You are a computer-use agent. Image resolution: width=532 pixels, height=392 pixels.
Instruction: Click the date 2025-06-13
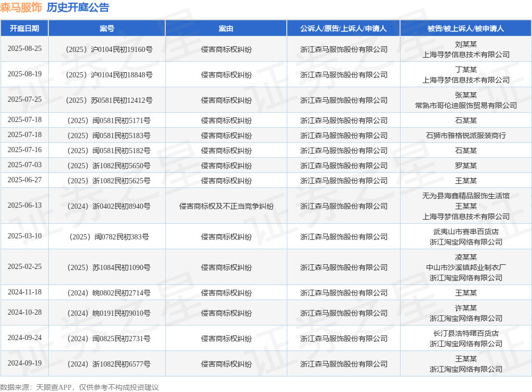tap(24, 205)
